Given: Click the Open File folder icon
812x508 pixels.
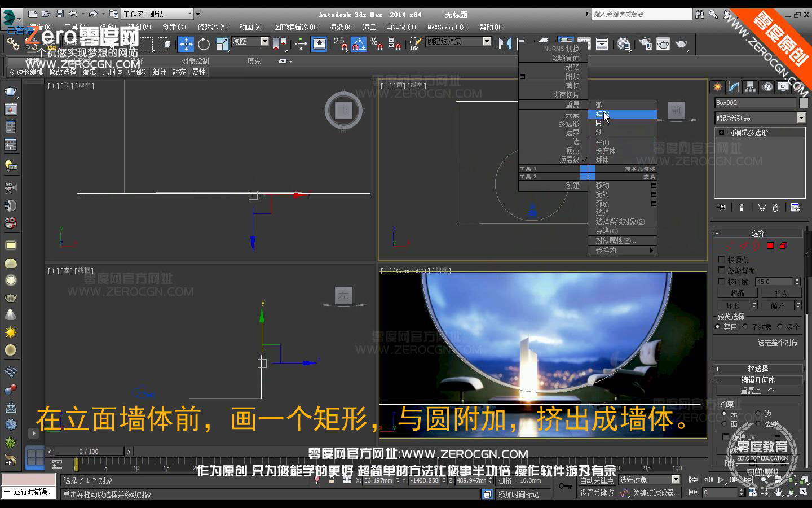Looking at the screenshot, I should coord(46,14).
